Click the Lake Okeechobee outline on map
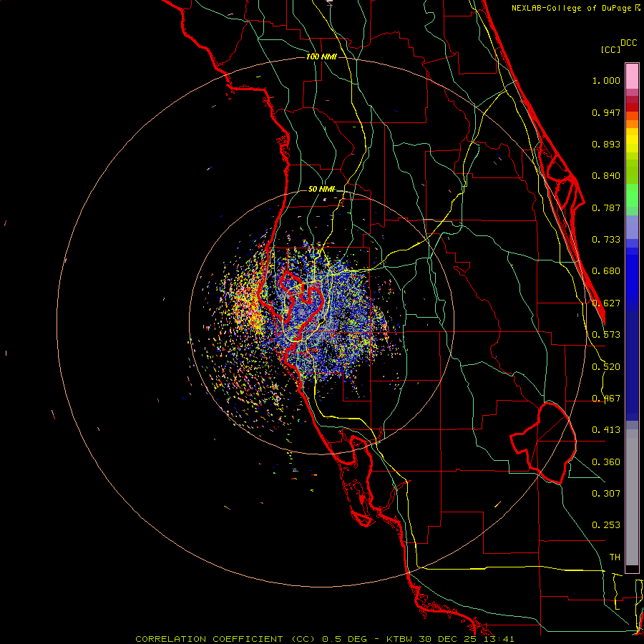Screen dimensions: 644x644 tap(543, 443)
